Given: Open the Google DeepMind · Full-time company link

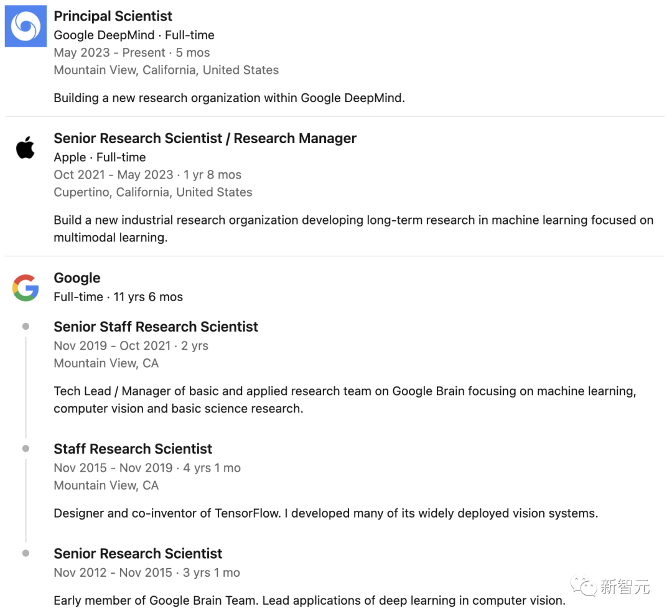Looking at the screenshot, I should 134,35.
